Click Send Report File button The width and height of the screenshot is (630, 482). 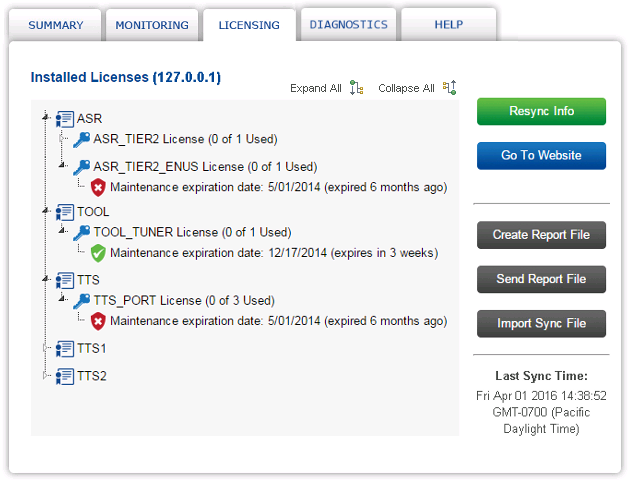pyautogui.click(x=541, y=279)
